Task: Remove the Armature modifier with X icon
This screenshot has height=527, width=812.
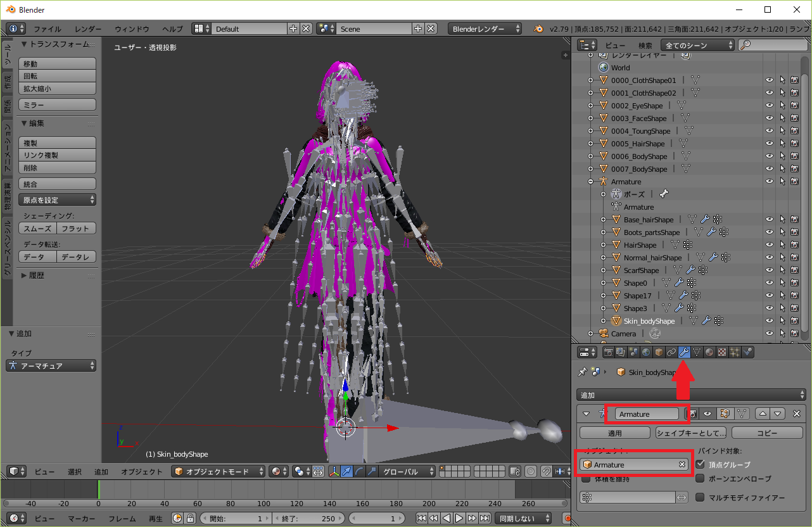Action: (x=797, y=414)
